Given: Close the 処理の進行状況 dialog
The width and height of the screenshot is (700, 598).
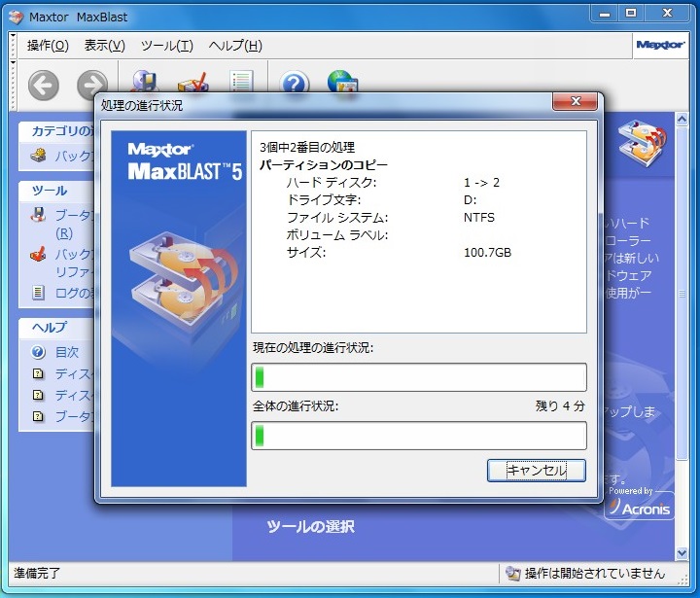Looking at the screenshot, I should click(x=575, y=101).
